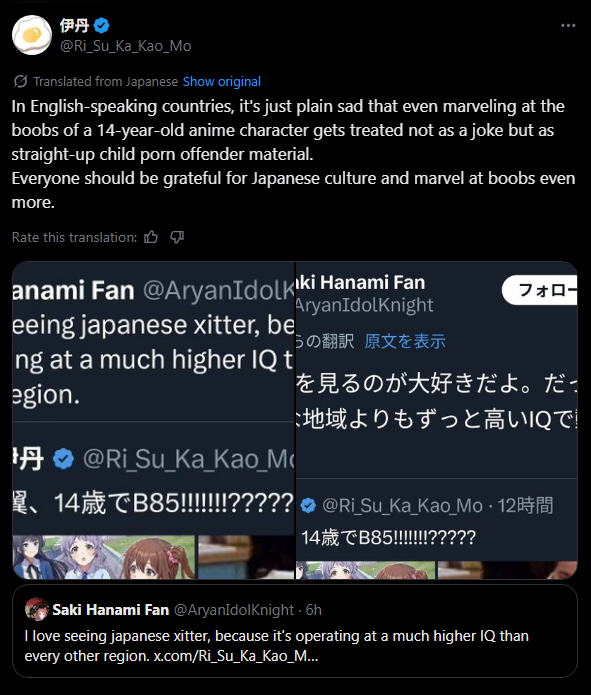Open the right attached screenshot image

(437, 420)
